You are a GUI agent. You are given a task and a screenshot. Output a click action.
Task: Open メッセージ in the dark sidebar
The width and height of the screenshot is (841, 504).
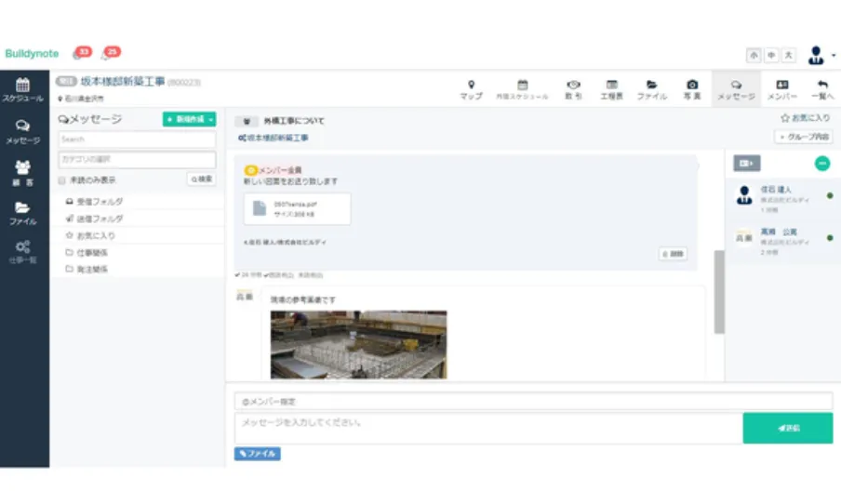[22, 132]
